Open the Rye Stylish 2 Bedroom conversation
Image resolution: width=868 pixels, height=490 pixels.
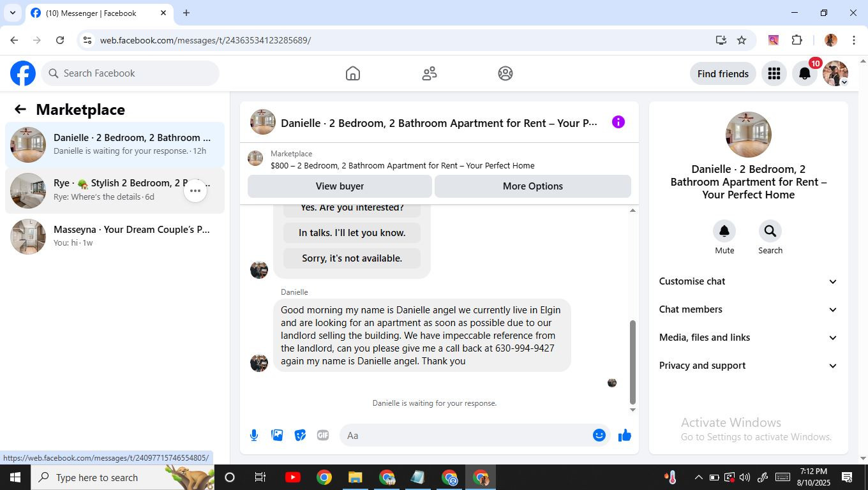(115, 191)
